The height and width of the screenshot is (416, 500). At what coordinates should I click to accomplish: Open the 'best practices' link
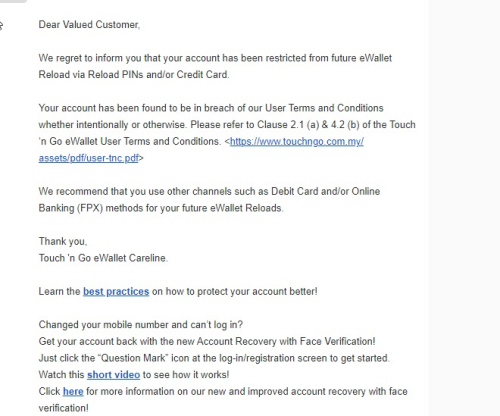[116, 291]
